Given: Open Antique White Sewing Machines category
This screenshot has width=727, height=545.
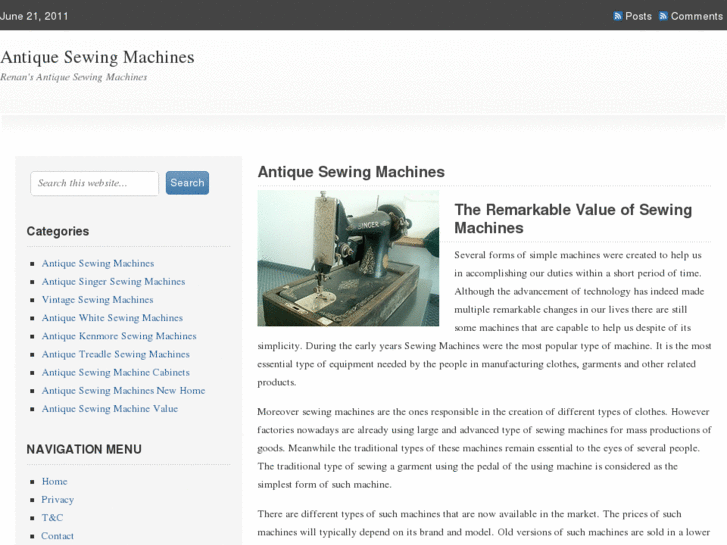Looking at the screenshot, I should click(112, 318).
